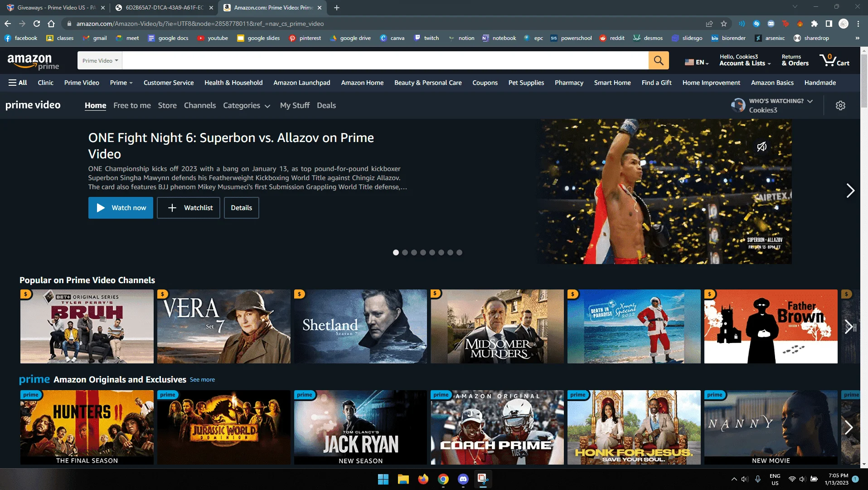Select the third carousel dot

click(414, 253)
